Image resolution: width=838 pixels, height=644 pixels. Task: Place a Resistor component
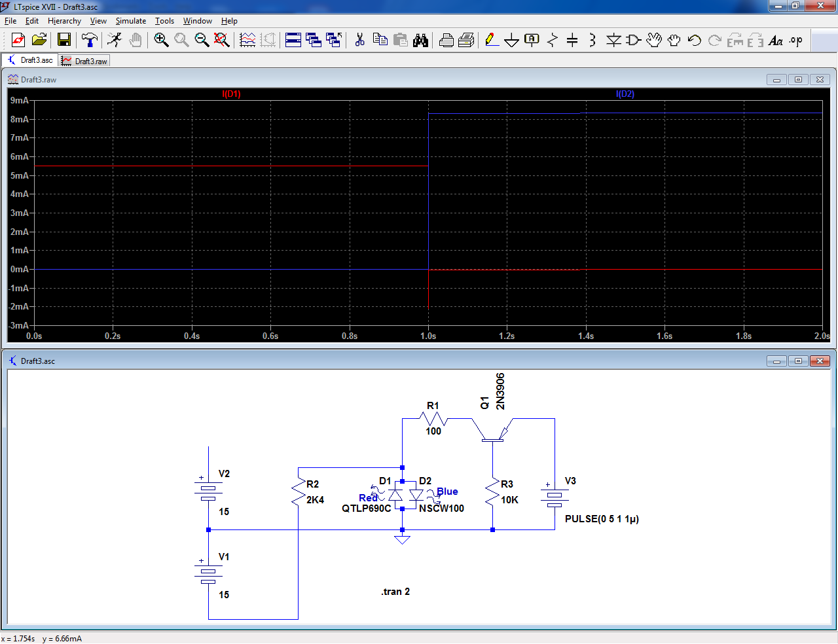(553, 40)
